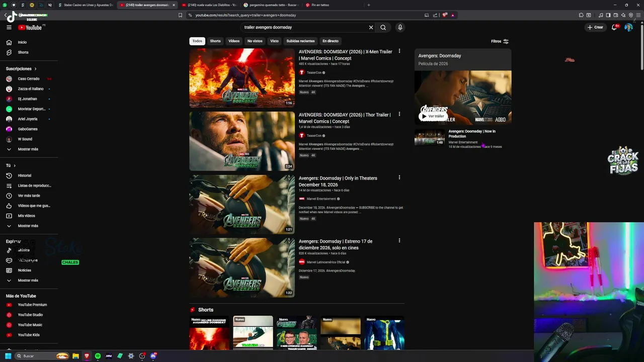The width and height of the screenshot is (644, 362).
Task: Open Ver más tarde
Action: coord(29,196)
